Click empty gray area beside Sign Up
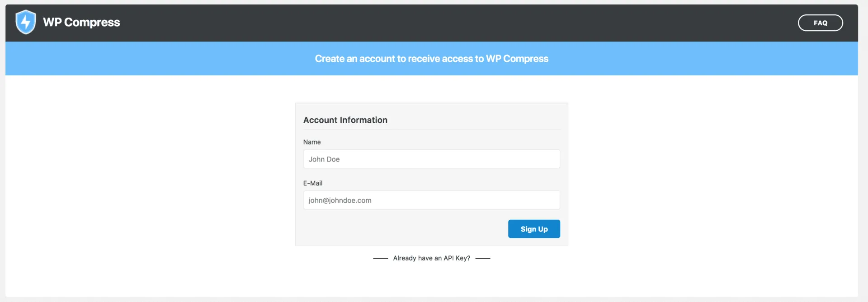The width and height of the screenshot is (868, 302). (402, 229)
